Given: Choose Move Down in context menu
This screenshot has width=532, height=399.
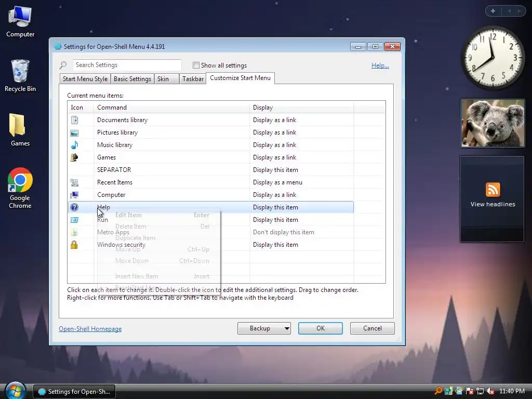Looking at the screenshot, I should pyautogui.click(x=159, y=261).
